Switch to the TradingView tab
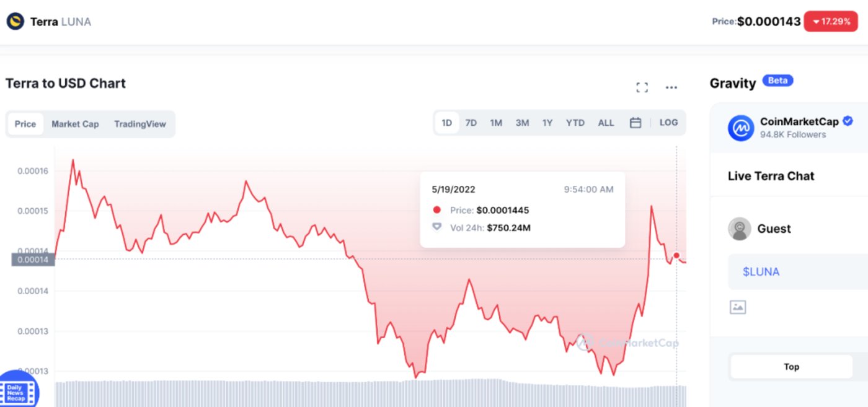The height and width of the screenshot is (407, 868). click(140, 124)
